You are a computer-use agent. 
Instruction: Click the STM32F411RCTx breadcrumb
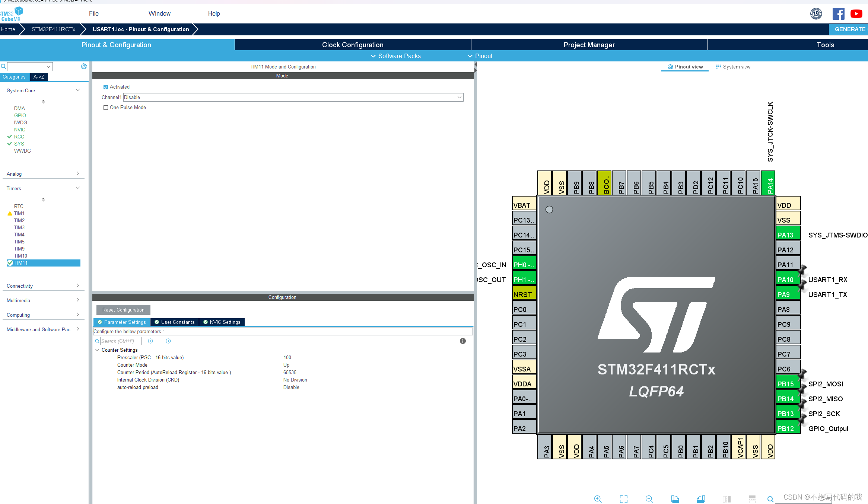(53, 29)
